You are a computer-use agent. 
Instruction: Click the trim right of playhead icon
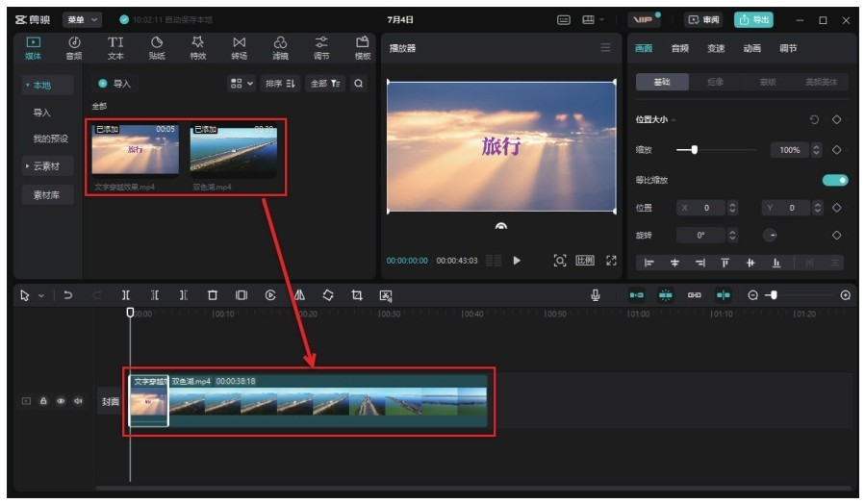click(x=183, y=295)
